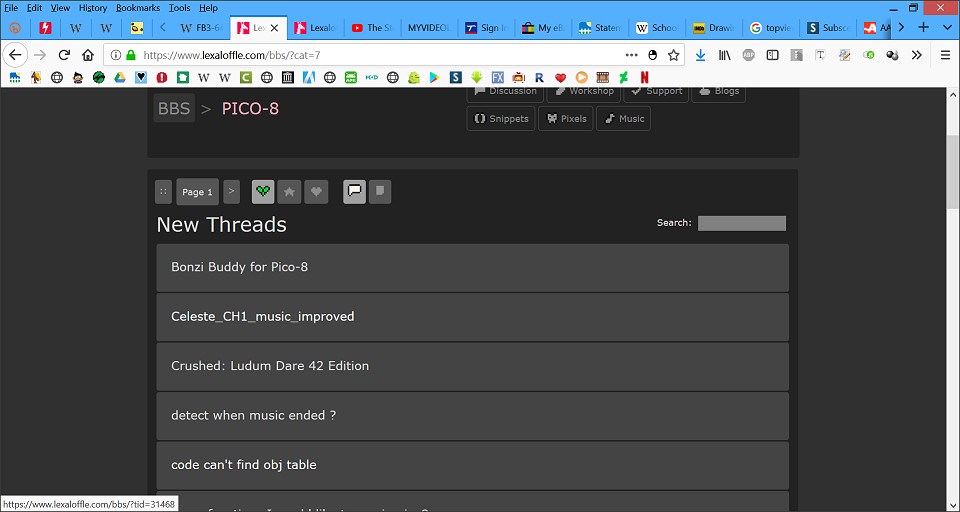960x512 pixels.
Task: Open the Netflix bookmark icon
Action: [x=644, y=77]
